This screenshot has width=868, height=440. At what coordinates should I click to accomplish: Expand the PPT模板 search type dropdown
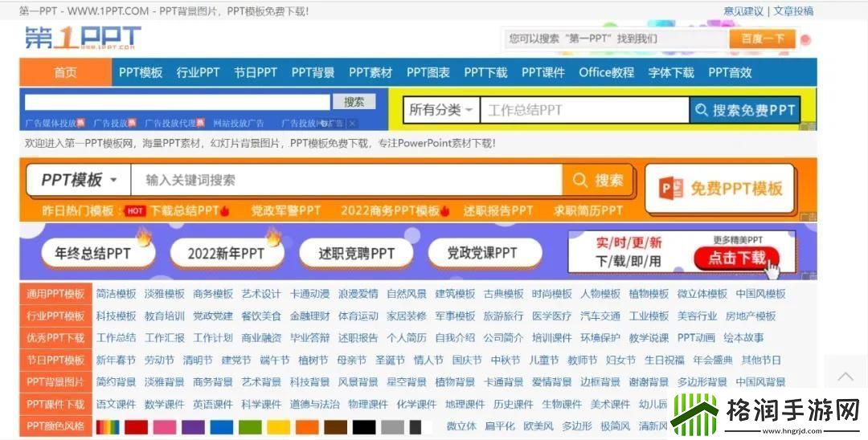(79, 180)
